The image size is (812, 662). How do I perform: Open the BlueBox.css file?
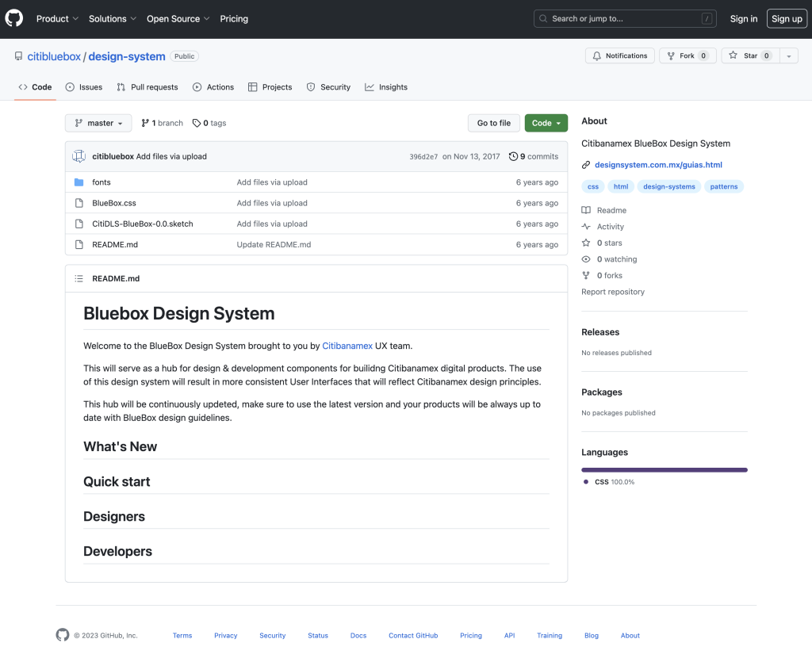pyautogui.click(x=114, y=203)
